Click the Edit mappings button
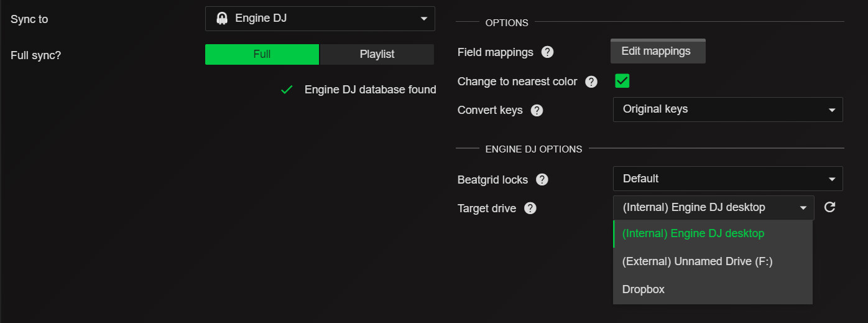This screenshot has height=323, width=868. 658,52
